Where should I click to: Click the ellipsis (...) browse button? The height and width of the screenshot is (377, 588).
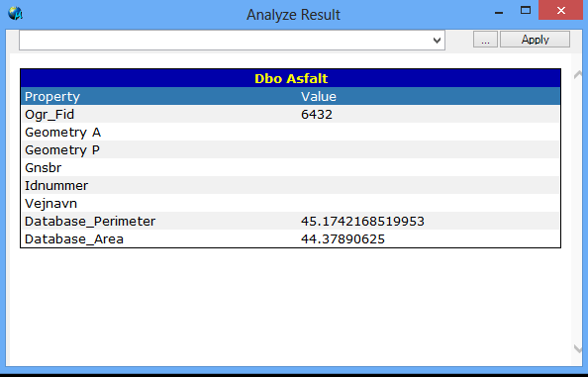tap(485, 40)
